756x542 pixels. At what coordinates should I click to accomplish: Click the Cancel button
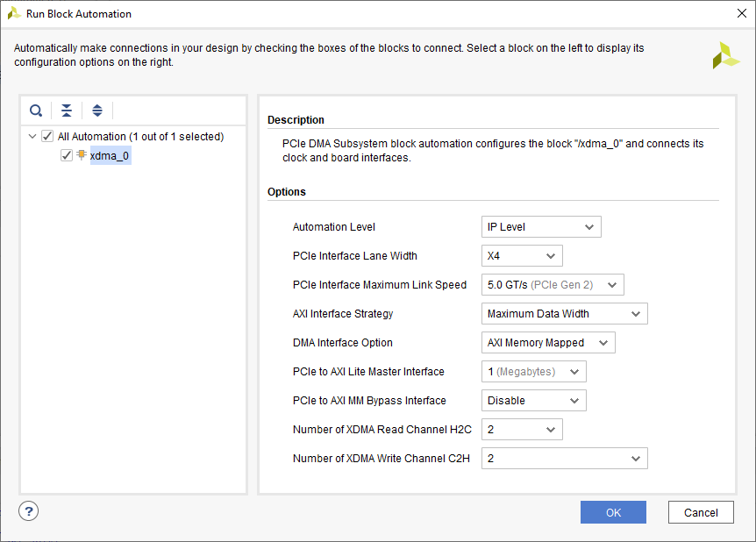[x=701, y=512]
